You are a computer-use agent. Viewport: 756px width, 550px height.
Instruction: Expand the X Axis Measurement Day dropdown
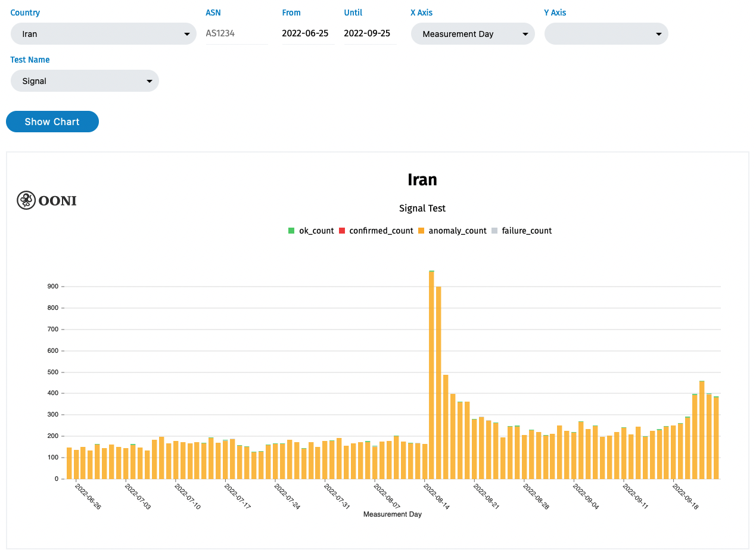click(x=472, y=34)
